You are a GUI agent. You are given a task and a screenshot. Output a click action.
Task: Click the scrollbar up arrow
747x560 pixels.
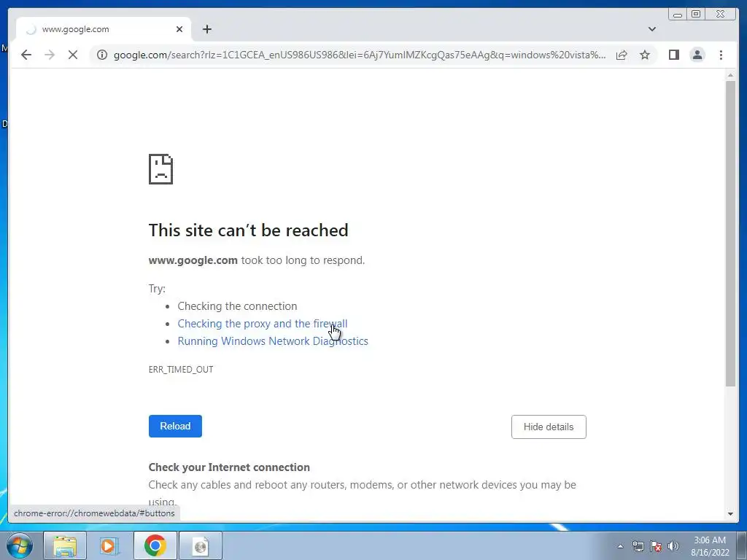pyautogui.click(x=730, y=75)
